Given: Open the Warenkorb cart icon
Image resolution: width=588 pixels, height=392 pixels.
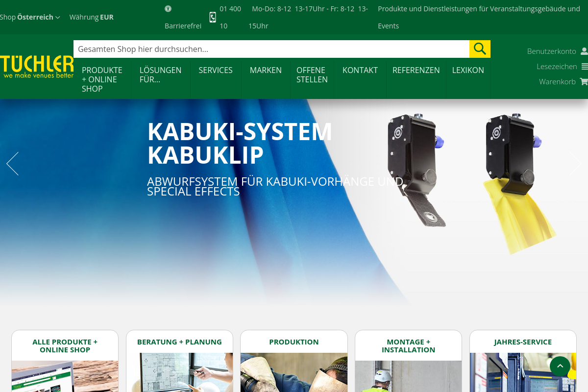Looking at the screenshot, I should coord(584,81).
